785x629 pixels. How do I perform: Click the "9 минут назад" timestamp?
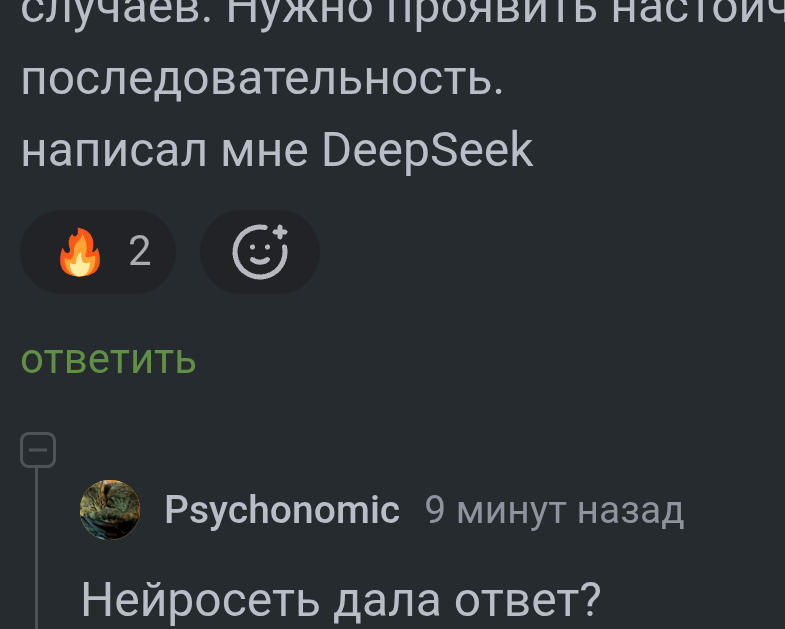click(554, 511)
